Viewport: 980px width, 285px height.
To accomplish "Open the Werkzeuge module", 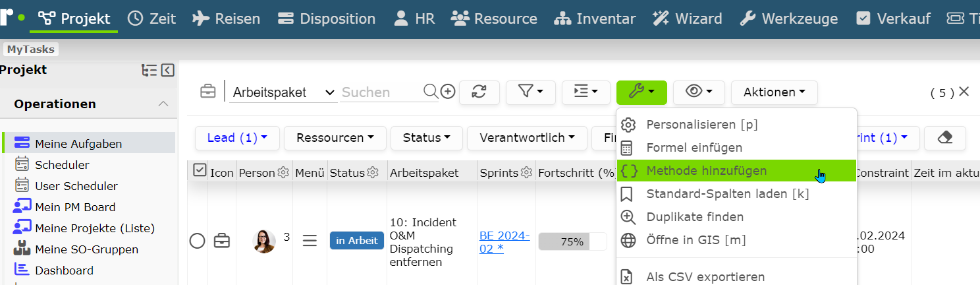I will click(x=788, y=18).
